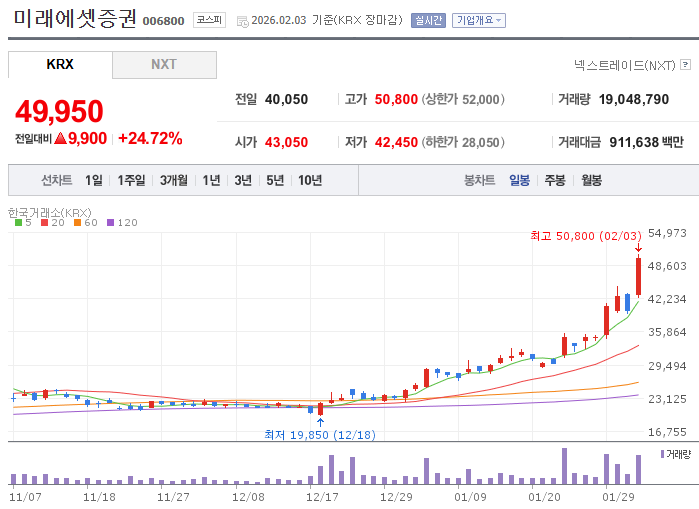Screen dimensions: 699x509
Task: Click the 최저 19,850 (12/18) chart annotation
Action: [x=320, y=435]
